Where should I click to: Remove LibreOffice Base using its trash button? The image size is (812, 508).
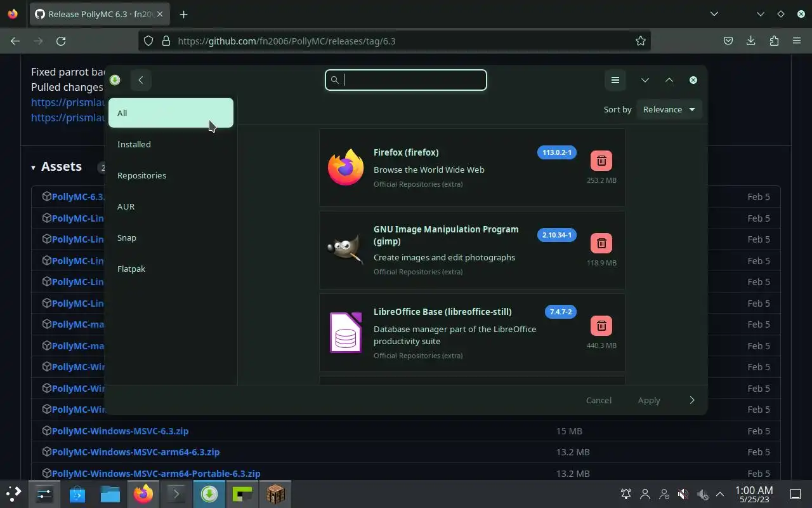point(601,326)
